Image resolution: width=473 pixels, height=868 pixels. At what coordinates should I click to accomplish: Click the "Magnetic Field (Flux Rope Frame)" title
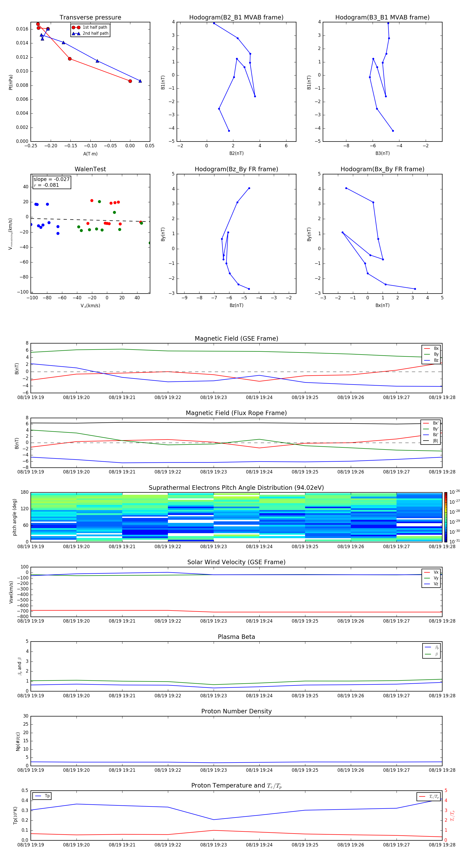coord(236,413)
